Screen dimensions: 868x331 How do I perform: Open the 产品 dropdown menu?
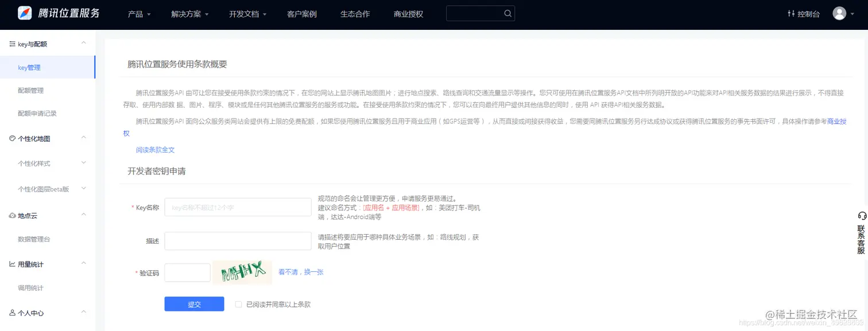[139, 14]
